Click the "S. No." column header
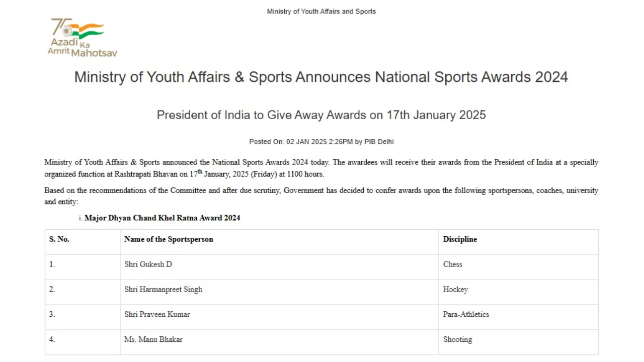 tap(59, 239)
